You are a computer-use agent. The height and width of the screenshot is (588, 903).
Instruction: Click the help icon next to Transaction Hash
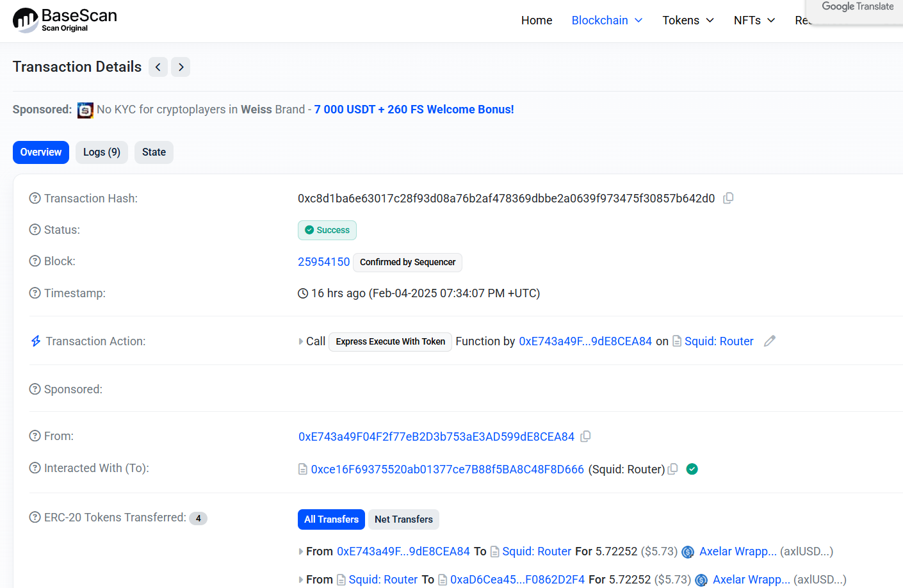click(x=35, y=199)
